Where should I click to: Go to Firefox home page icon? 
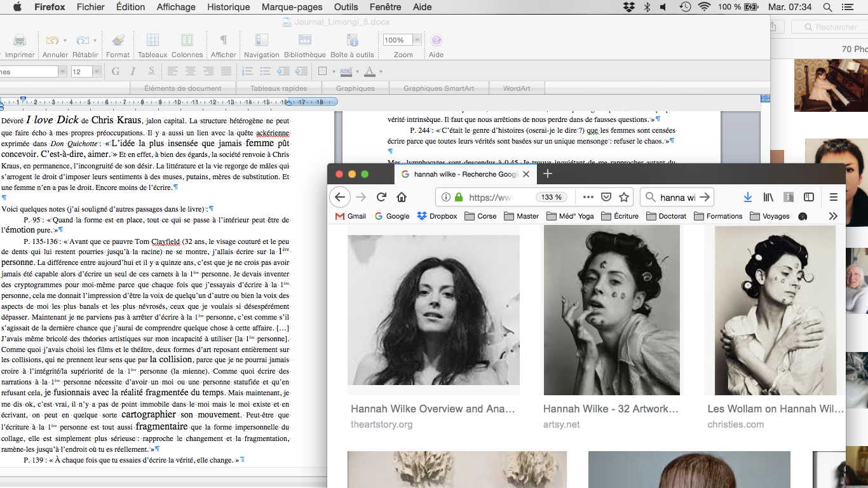[x=402, y=197]
